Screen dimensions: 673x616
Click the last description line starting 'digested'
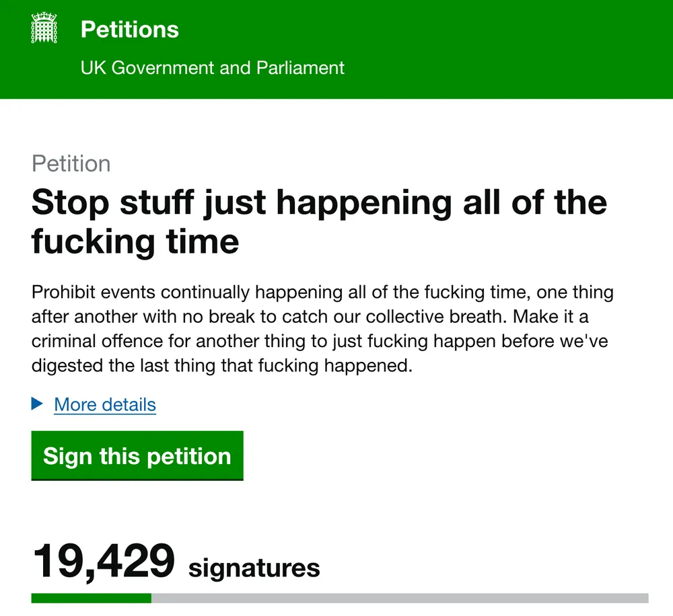(x=221, y=365)
